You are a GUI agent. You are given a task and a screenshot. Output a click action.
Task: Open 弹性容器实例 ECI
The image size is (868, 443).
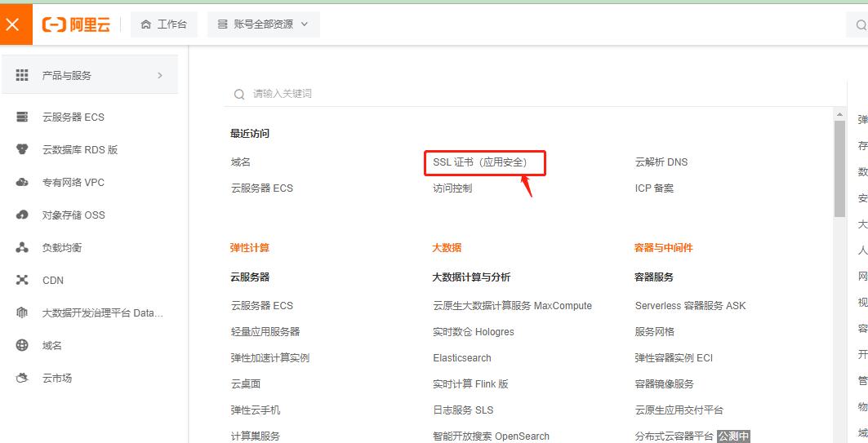point(674,358)
